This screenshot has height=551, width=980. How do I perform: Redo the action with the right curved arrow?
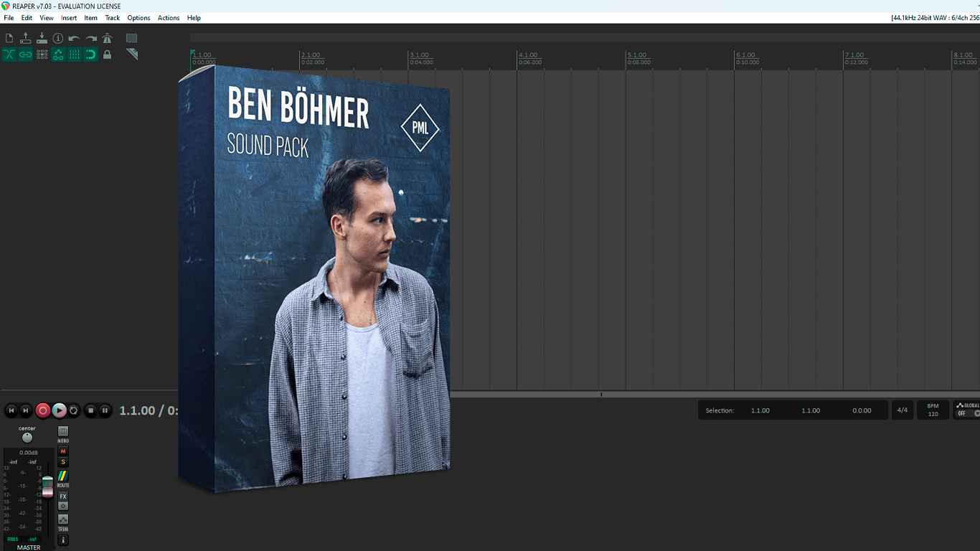tap(91, 38)
